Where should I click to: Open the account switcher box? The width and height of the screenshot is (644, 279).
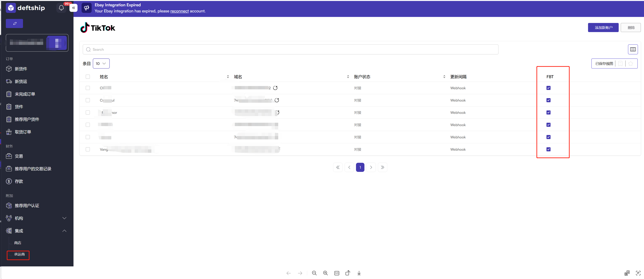pyautogui.click(x=37, y=43)
